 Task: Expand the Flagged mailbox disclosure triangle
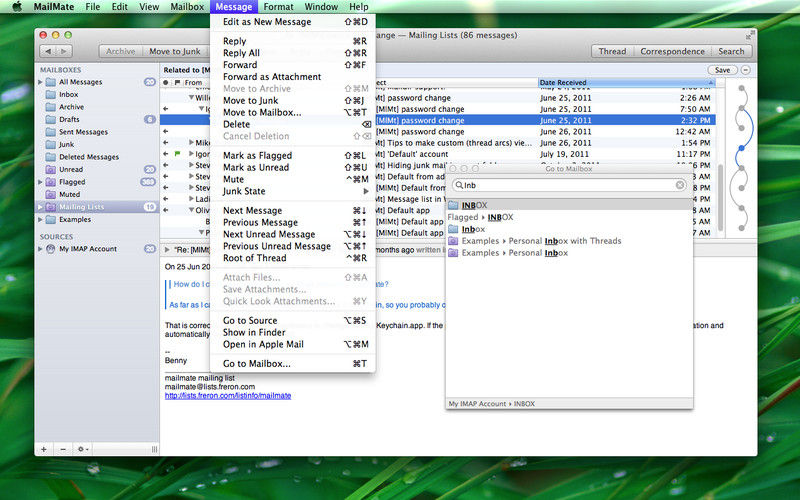40,182
